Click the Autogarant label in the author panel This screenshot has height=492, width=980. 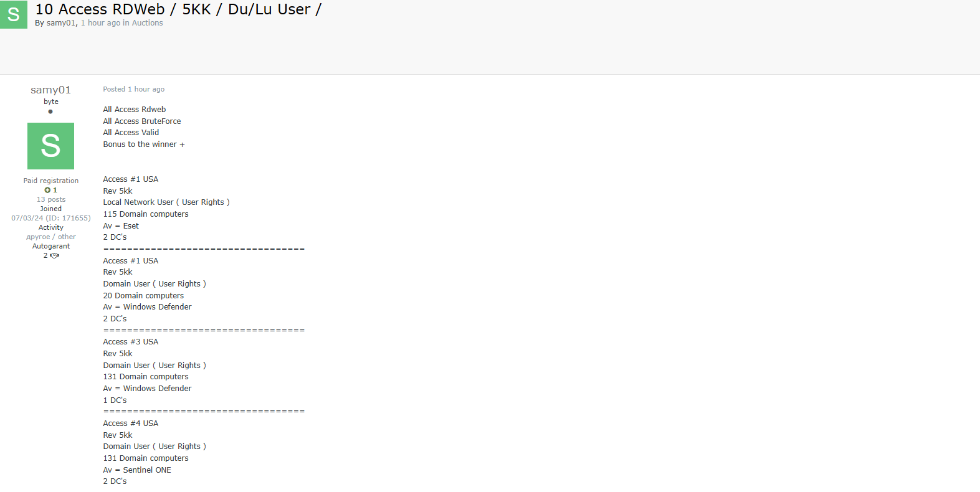pos(51,246)
